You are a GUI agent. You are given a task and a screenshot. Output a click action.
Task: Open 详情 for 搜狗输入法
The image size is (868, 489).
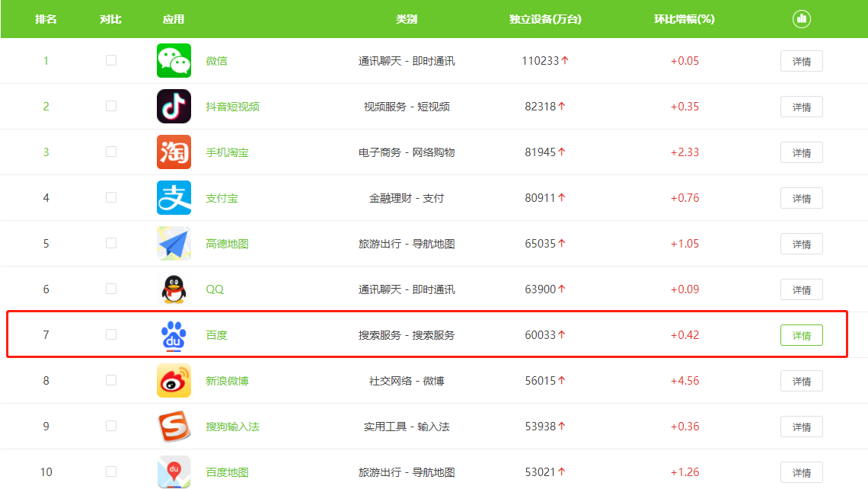(x=801, y=427)
